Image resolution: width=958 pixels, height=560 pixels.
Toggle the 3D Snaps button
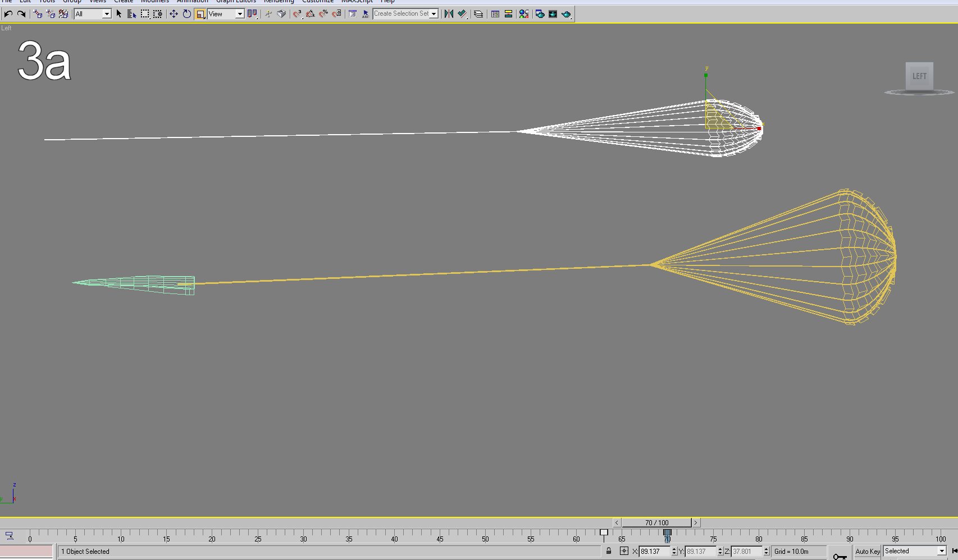point(298,14)
